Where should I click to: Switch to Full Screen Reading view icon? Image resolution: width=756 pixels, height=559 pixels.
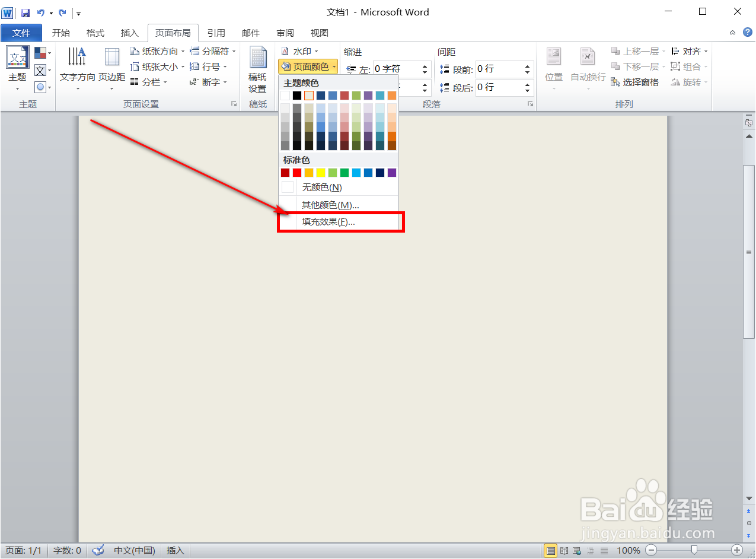(x=564, y=551)
